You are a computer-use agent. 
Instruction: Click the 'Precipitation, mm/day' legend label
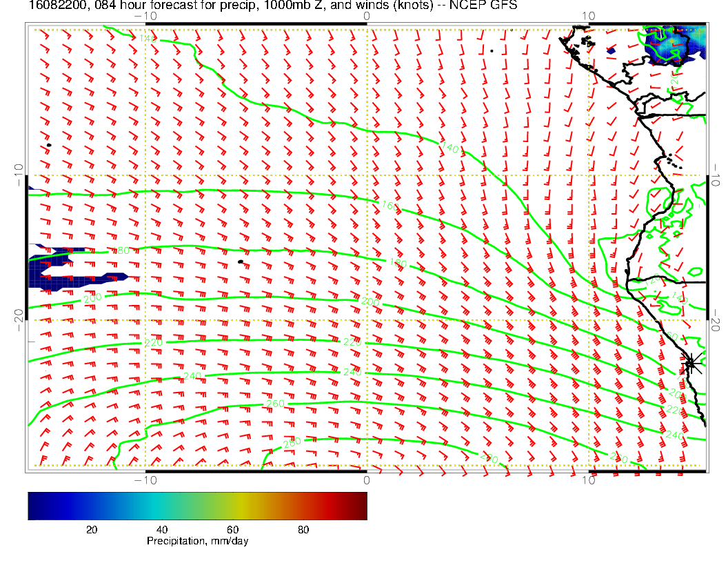pos(197,542)
